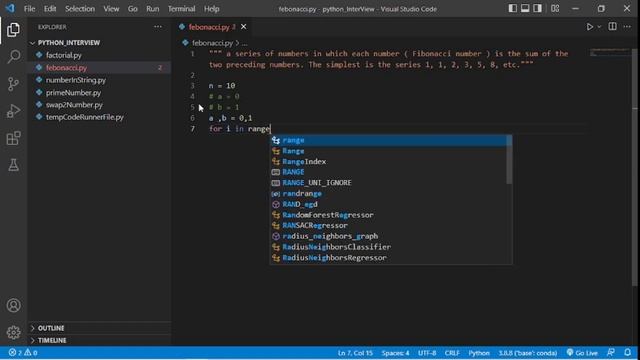The width and height of the screenshot is (640, 360).
Task: Split the editor right icon
Action: [612, 27]
